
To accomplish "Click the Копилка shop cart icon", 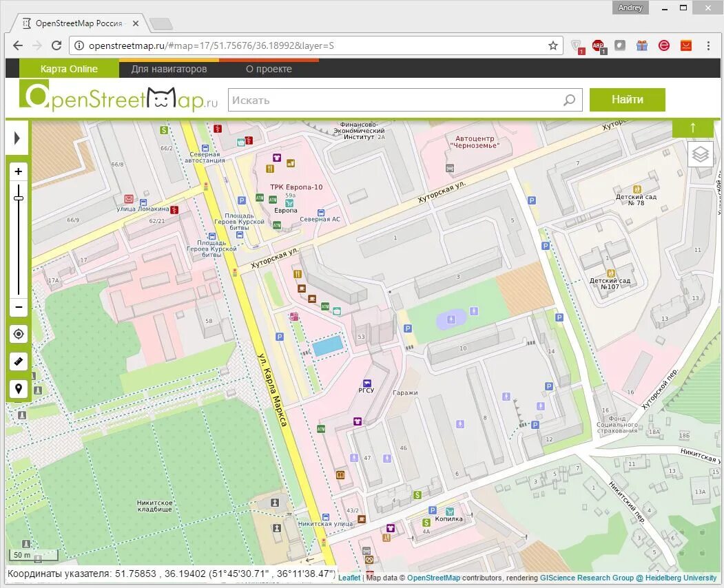I will (450, 511).
